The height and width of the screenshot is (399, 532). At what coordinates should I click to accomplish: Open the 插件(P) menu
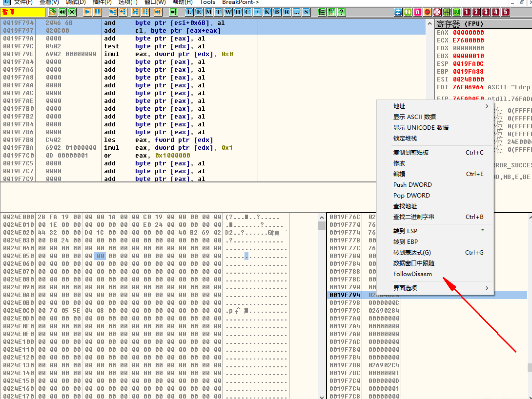[102, 2]
